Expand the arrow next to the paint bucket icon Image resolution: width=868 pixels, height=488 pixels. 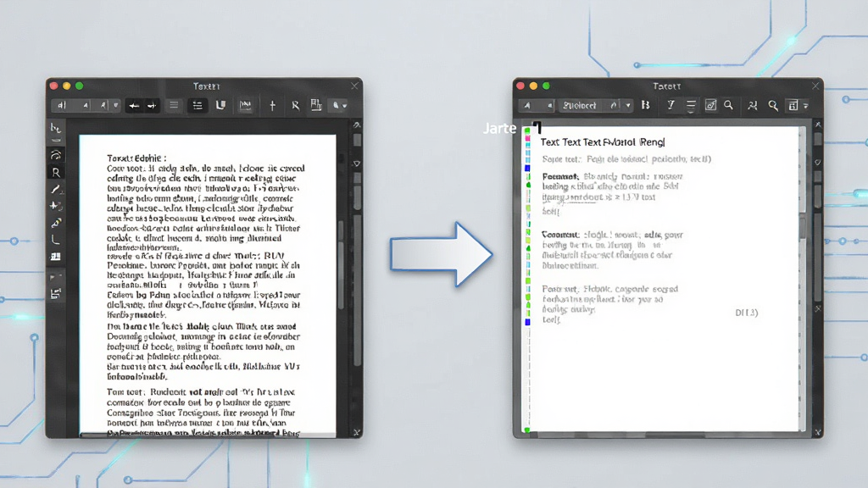point(345,106)
